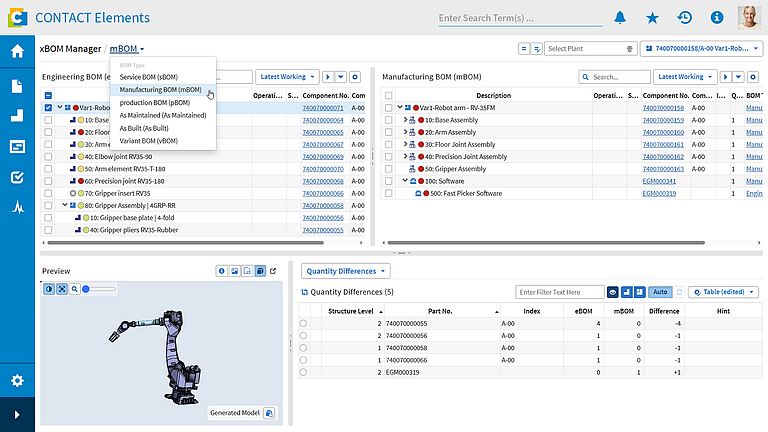Check 100: Software row checkbox
Image resolution: width=768 pixels, height=432 pixels.
click(388, 181)
